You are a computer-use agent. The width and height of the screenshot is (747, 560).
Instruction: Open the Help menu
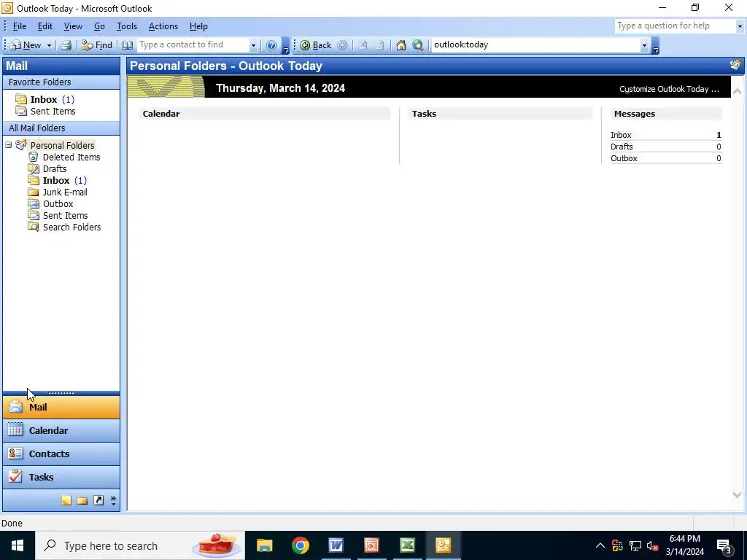(198, 26)
